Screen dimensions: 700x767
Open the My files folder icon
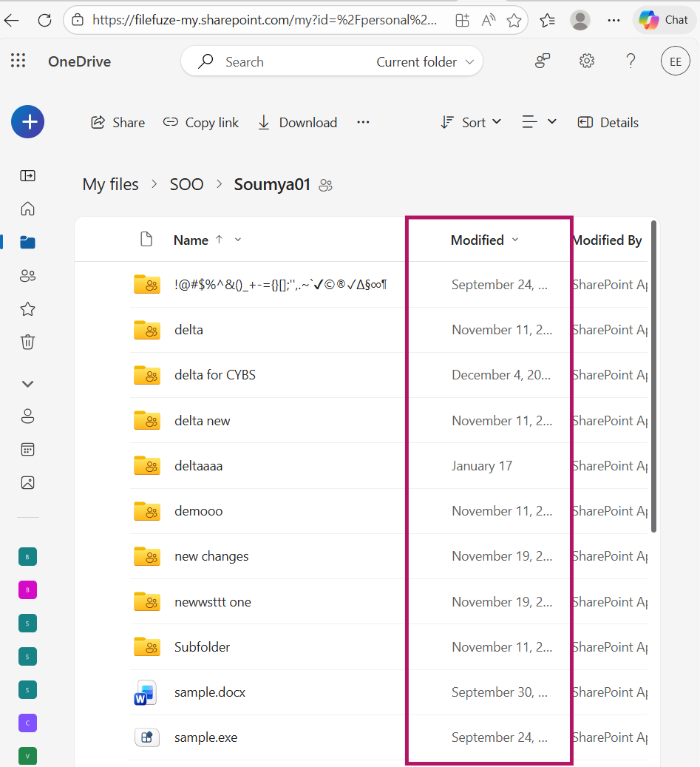[x=27, y=242]
